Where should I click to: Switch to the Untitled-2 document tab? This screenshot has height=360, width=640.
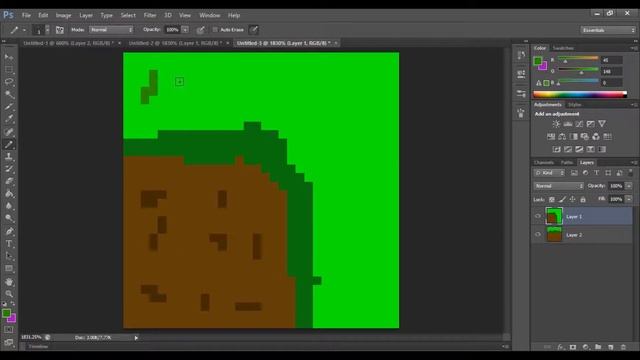[x=176, y=43]
